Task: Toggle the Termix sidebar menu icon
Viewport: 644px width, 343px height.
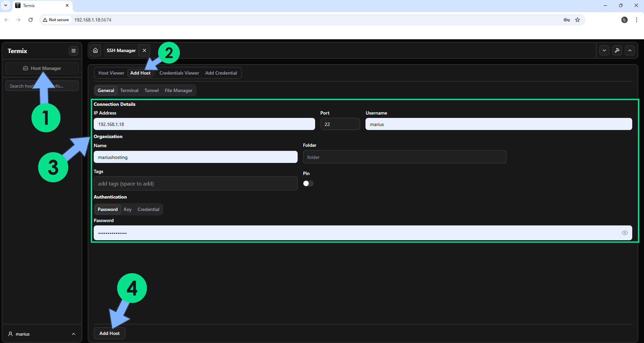Action: (x=73, y=51)
